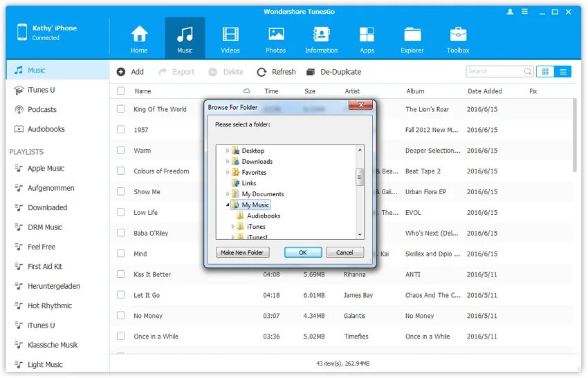Click the folder tree scroll-down arrow

tap(360, 235)
